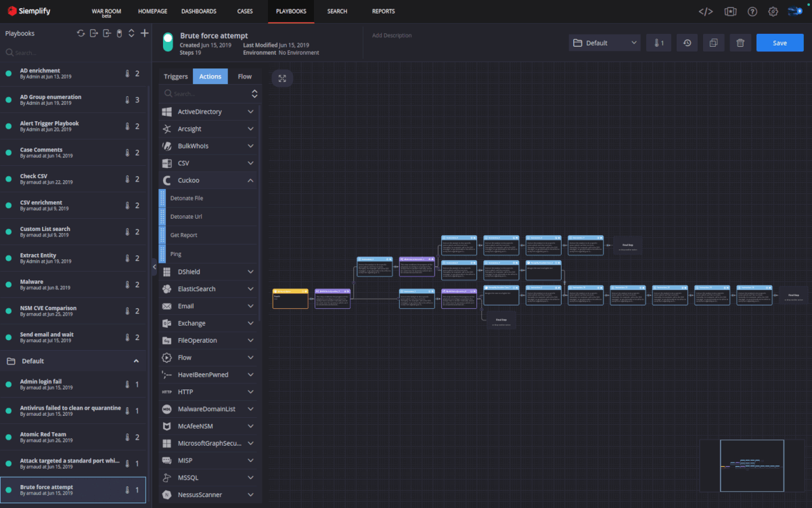Click the playbook history clock icon
The image size is (812, 508).
pyautogui.click(x=687, y=43)
